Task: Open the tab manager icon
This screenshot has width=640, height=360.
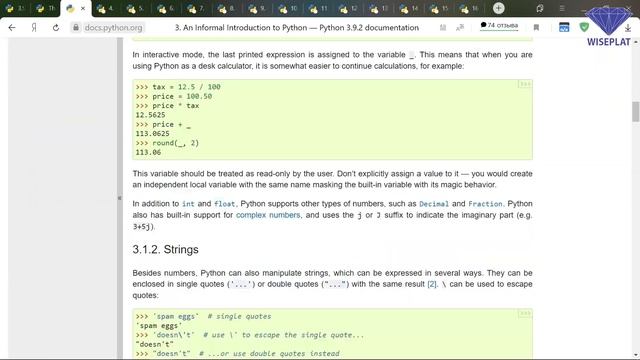Action: 540,8
